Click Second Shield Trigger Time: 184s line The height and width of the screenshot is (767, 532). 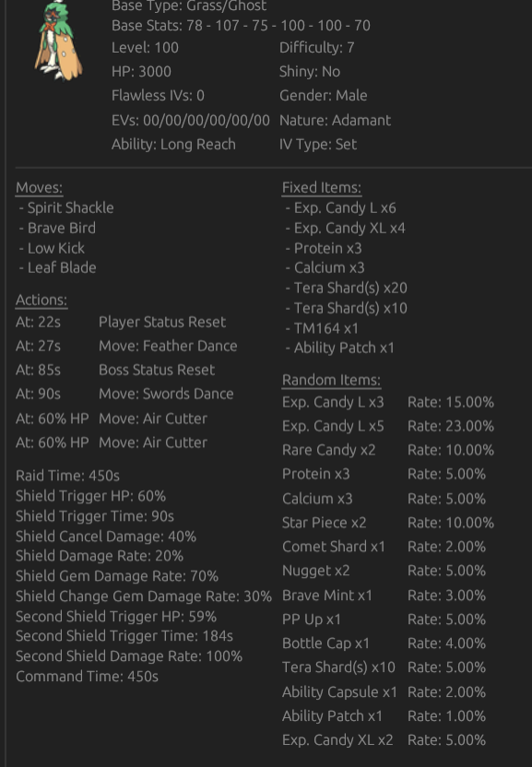coord(124,636)
